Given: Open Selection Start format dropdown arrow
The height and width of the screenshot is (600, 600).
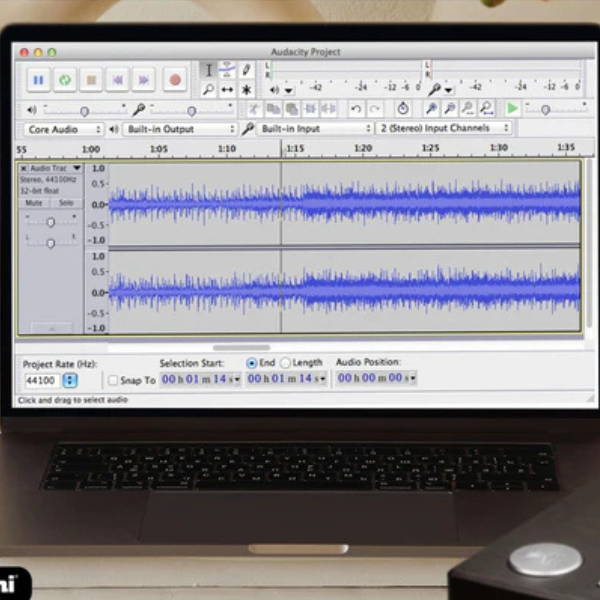Looking at the screenshot, I should (237, 380).
